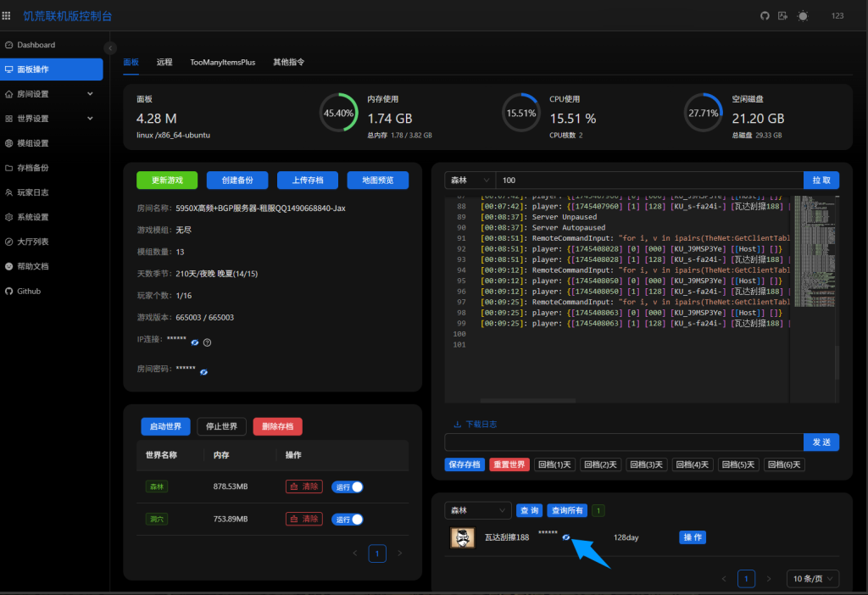Image resolution: width=868 pixels, height=595 pixels.
Task: Click the green 更新游戏 button
Action: 167,181
